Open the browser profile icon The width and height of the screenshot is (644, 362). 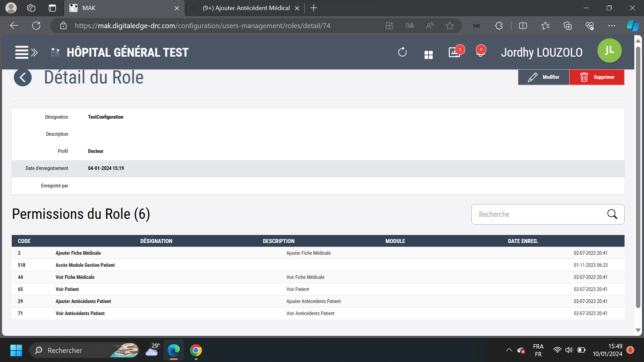11,8
